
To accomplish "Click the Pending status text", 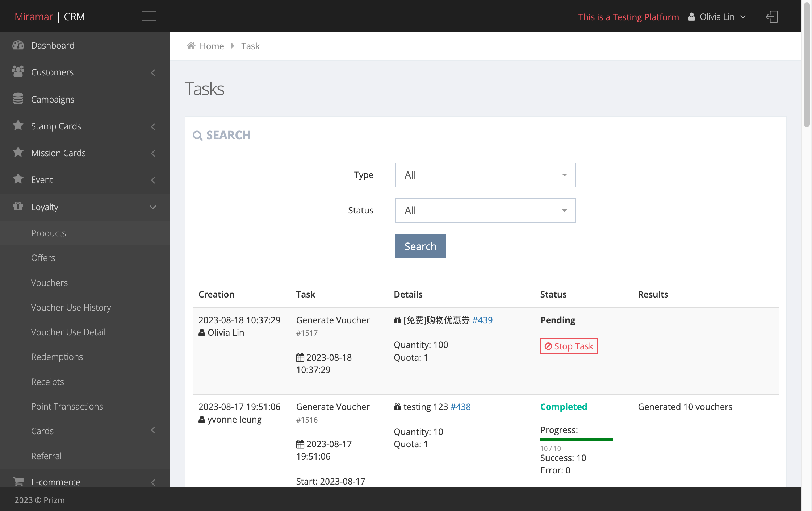I will [558, 320].
